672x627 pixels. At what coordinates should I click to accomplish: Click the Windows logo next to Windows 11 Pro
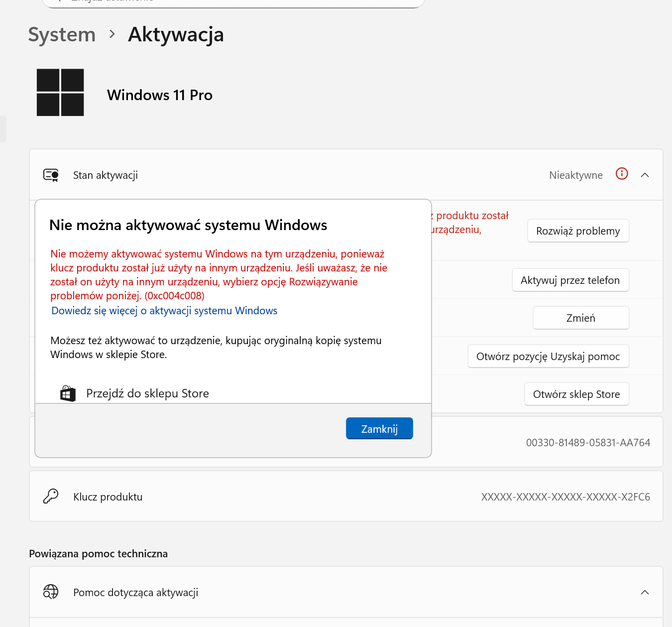click(60, 93)
